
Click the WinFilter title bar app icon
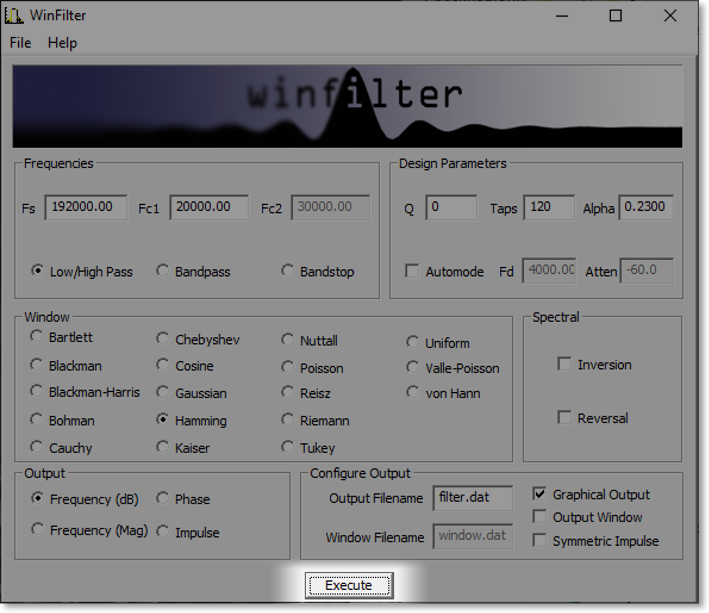pos(14,15)
